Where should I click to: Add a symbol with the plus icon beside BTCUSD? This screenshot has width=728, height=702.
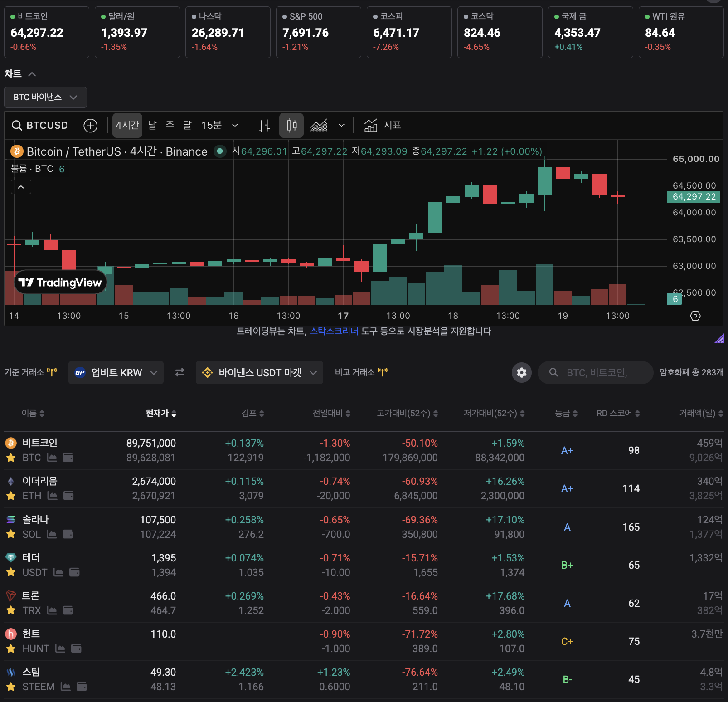coord(91,126)
